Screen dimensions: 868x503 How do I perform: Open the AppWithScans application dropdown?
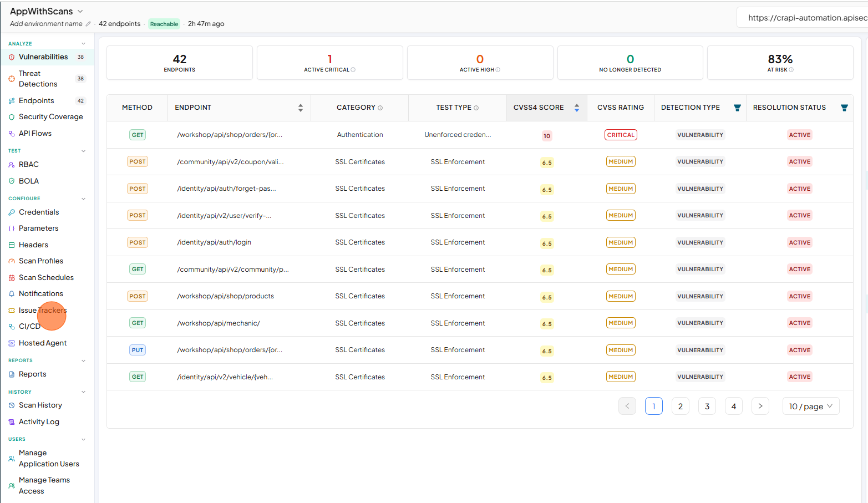click(80, 11)
